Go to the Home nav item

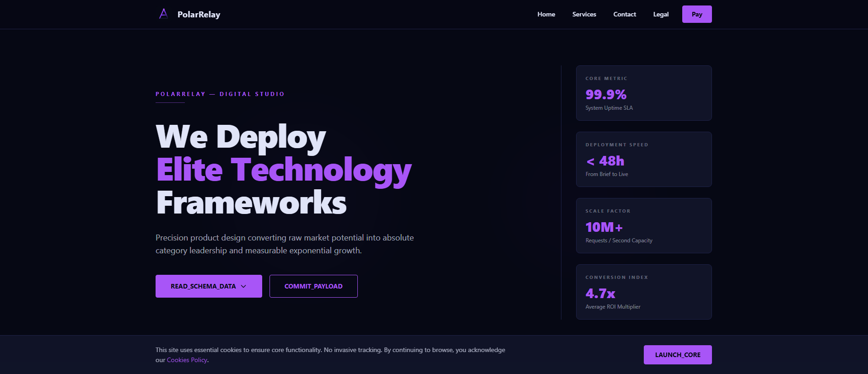pos(546,14)
